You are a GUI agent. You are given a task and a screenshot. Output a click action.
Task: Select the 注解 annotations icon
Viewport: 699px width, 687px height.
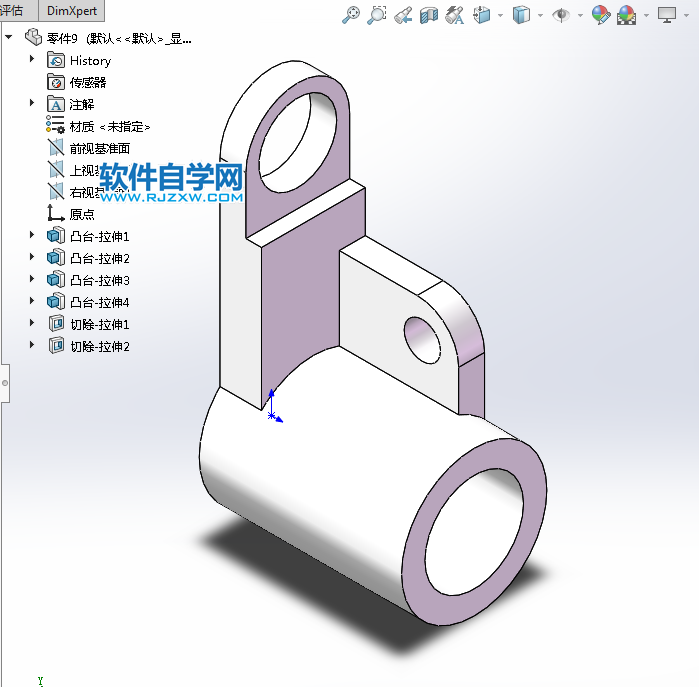[x=56, y=104]
